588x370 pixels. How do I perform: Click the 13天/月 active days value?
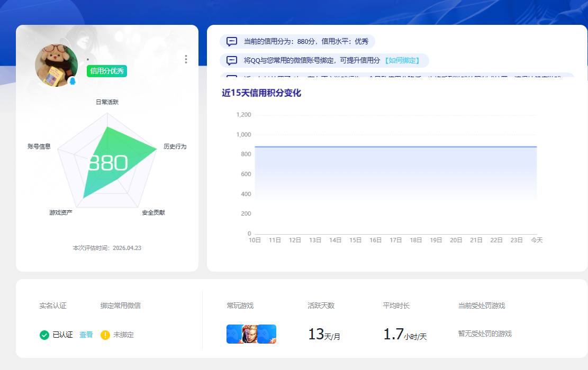[324, 334]
